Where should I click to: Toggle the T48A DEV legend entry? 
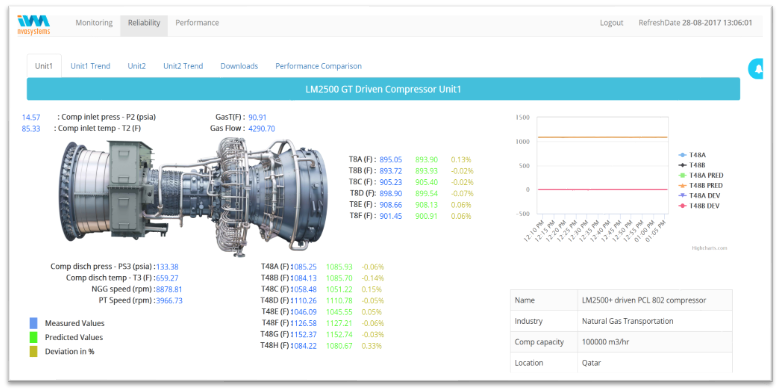699,196
